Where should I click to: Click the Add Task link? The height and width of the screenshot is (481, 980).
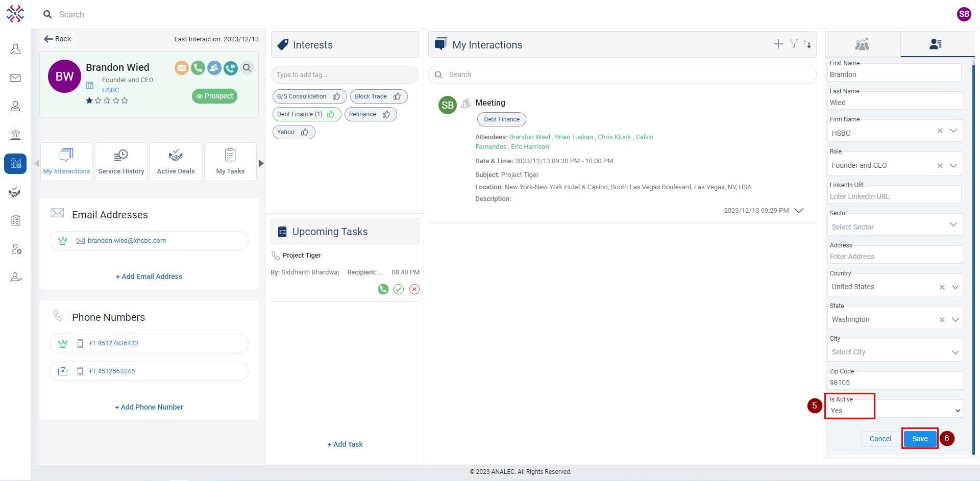click(345, 444)
